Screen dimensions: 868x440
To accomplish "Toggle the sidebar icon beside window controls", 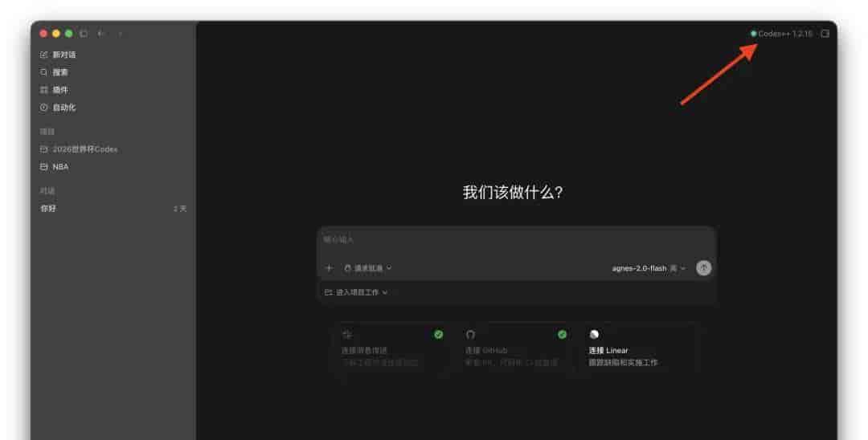I will [84, 34].
